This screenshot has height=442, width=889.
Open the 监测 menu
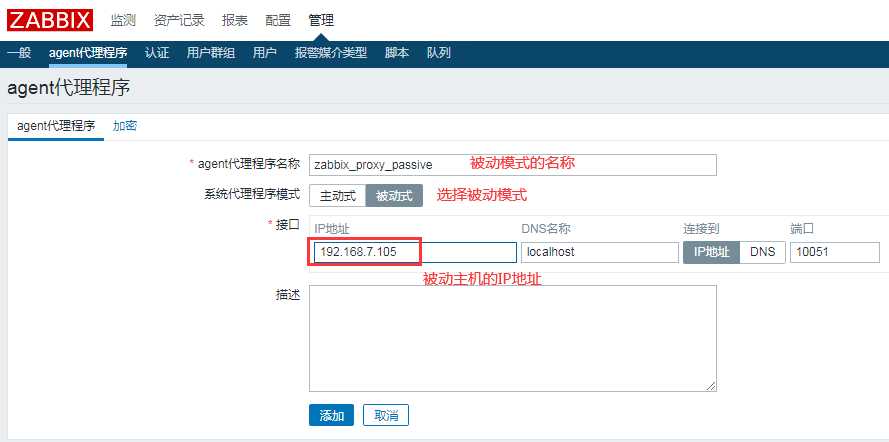click(x=123, y=21)
